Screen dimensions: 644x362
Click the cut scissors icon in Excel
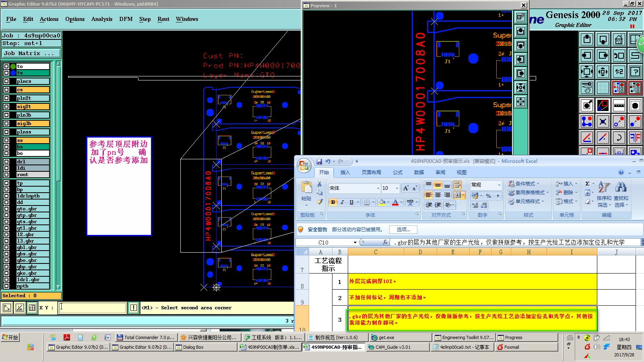tap(320, 184)
